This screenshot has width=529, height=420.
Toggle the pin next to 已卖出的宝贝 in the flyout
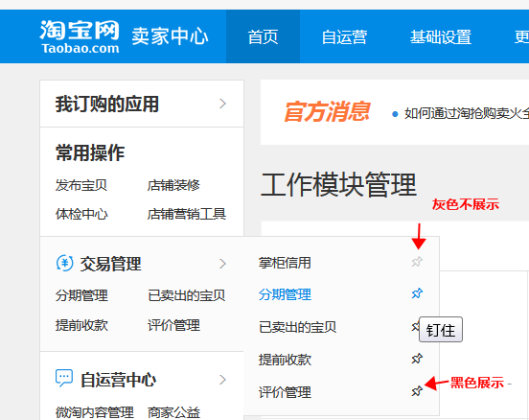click(x=415, y=326)
